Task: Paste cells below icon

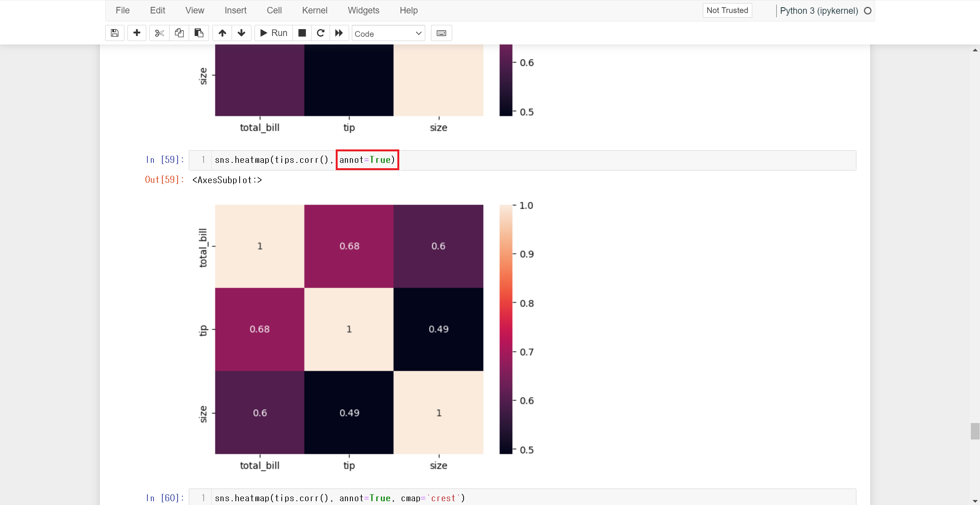Action: click(x=199, y=33)
